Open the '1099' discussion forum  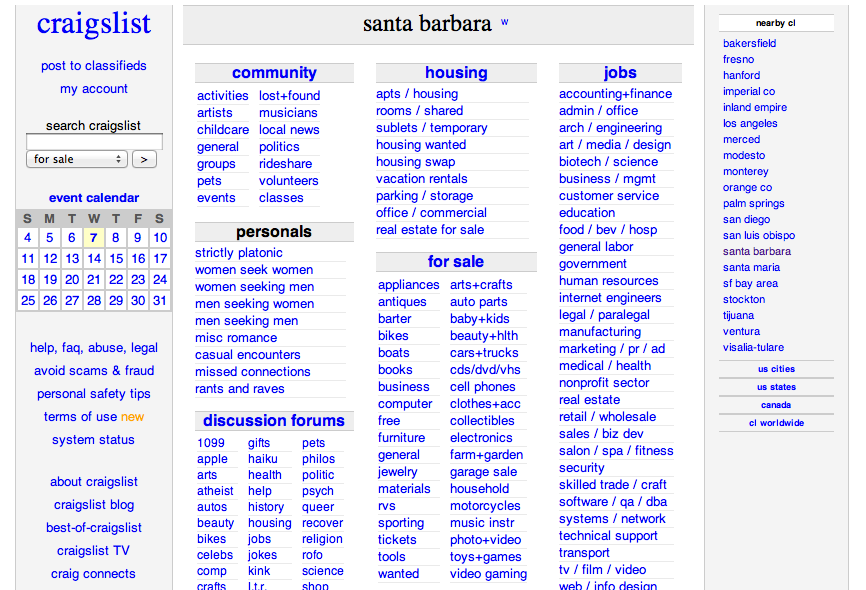tap(211, 443)
